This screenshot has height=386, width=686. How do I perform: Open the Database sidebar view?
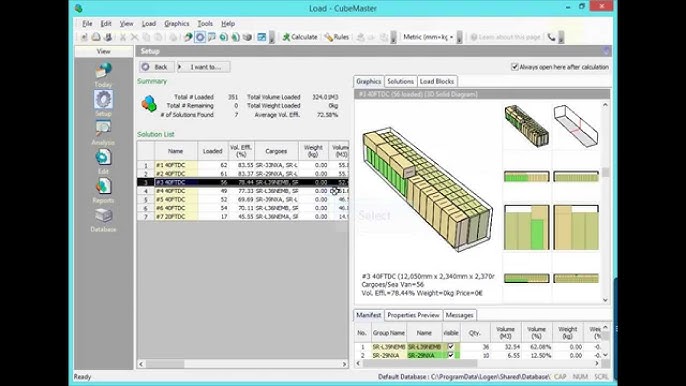click(x=103, y=219)
